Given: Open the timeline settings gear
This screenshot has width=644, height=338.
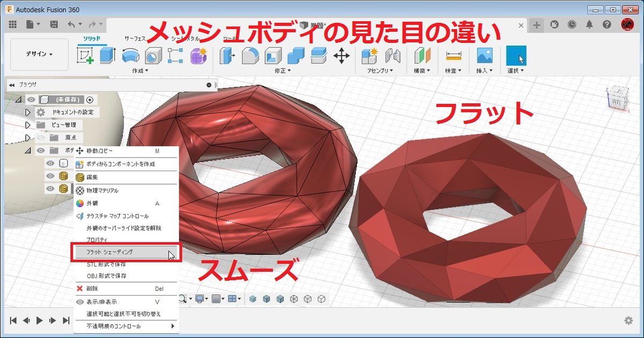Looking at the screenshot, I should click(x=628, y=320).
